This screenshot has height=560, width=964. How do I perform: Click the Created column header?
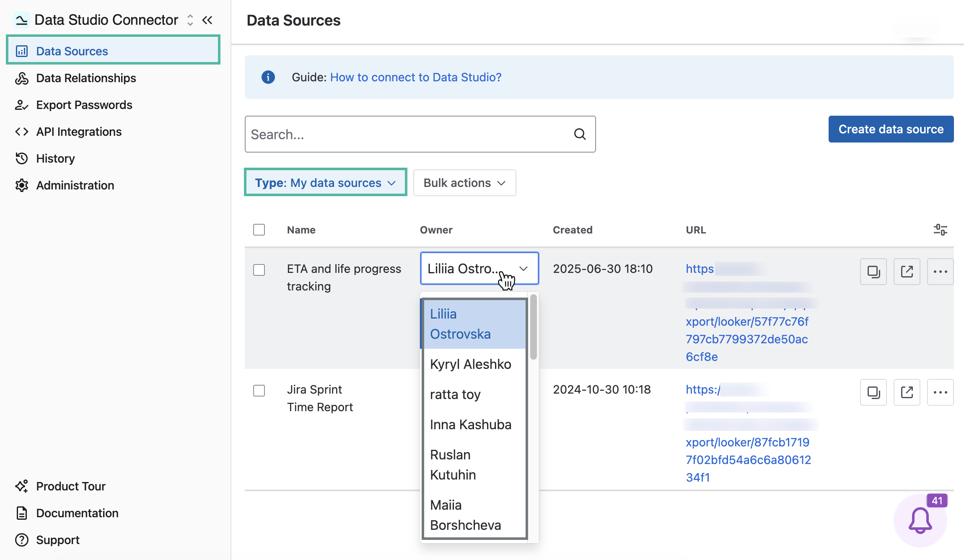click(x=573, y=230)
